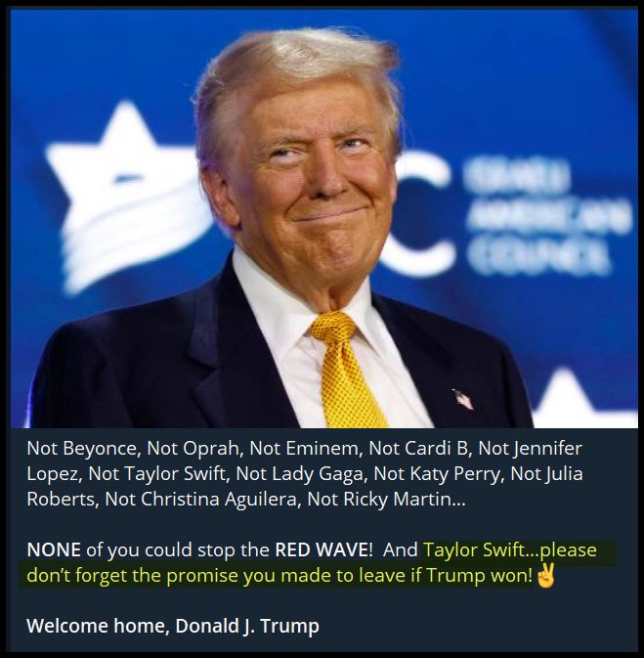Click the victory hand emoji
The height and width of the screenshot is (658, 644).
(x=545, y=575)
